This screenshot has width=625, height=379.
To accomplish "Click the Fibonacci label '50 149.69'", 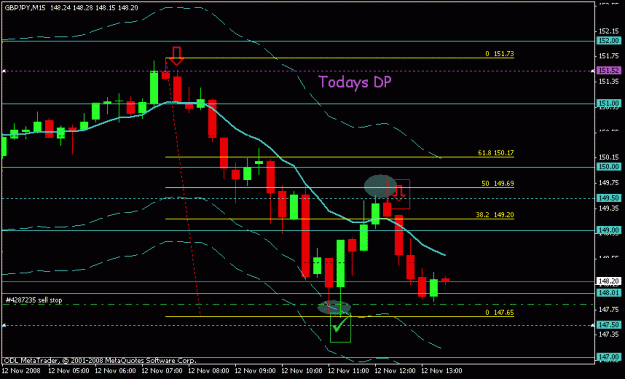I will coord(497,184).
